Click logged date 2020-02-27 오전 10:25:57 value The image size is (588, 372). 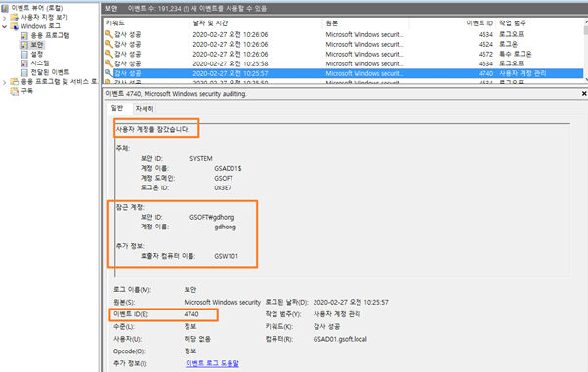coord(351,302)
